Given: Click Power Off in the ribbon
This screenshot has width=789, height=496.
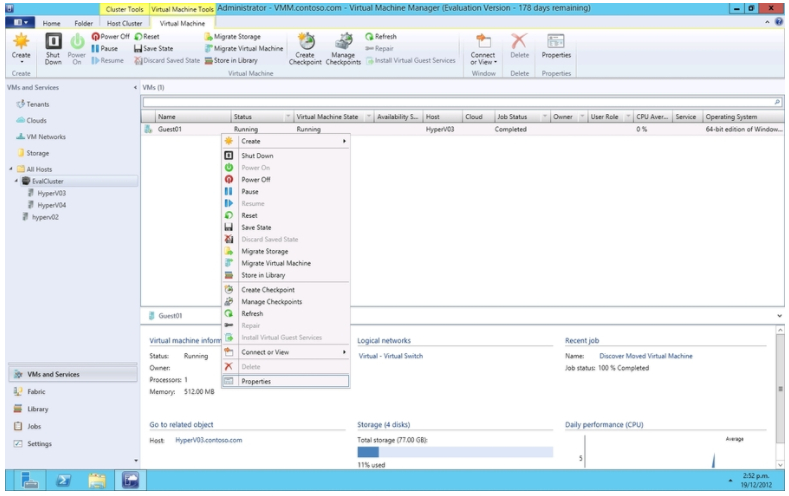Looking at the screenshot, I should pos(110,36).
